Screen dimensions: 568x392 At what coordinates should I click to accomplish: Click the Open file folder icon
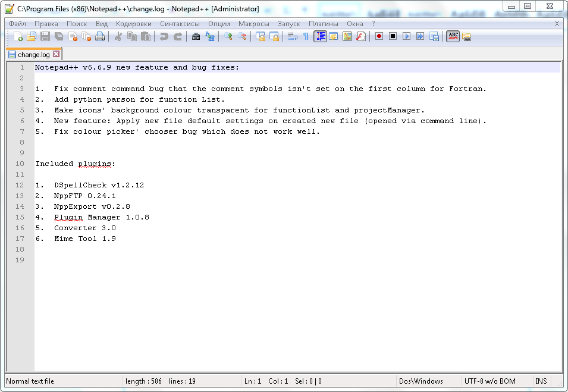(32, 37)
